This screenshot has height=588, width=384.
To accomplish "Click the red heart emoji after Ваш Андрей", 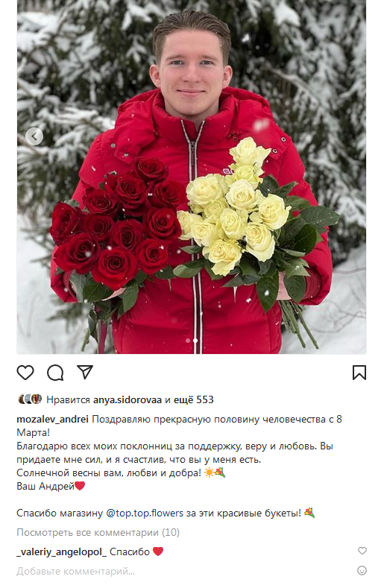I will pos(80,486).
